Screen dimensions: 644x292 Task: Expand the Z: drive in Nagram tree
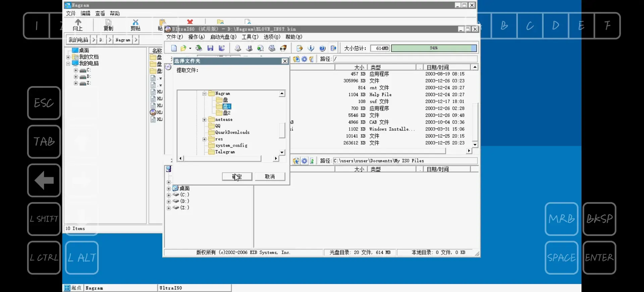(76, 83)
